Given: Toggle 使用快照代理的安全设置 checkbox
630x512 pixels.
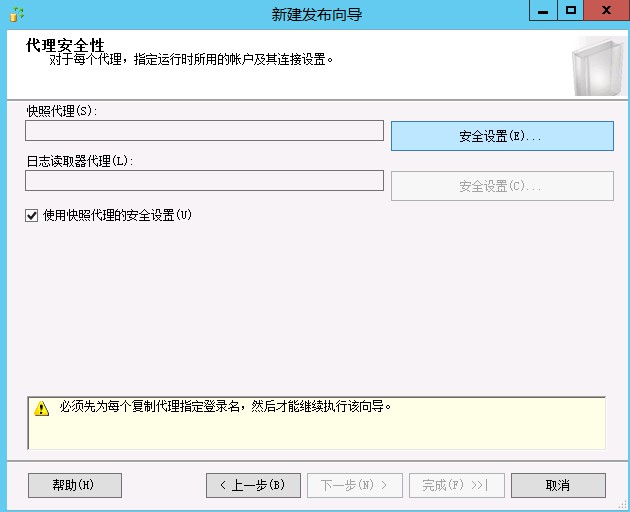Looking at the screenshot, I should pyautogui.click(x=32, y=215).
